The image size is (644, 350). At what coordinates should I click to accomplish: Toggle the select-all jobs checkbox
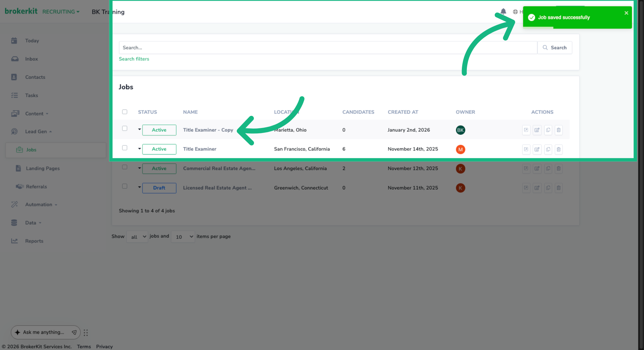[x=125, y=112]
